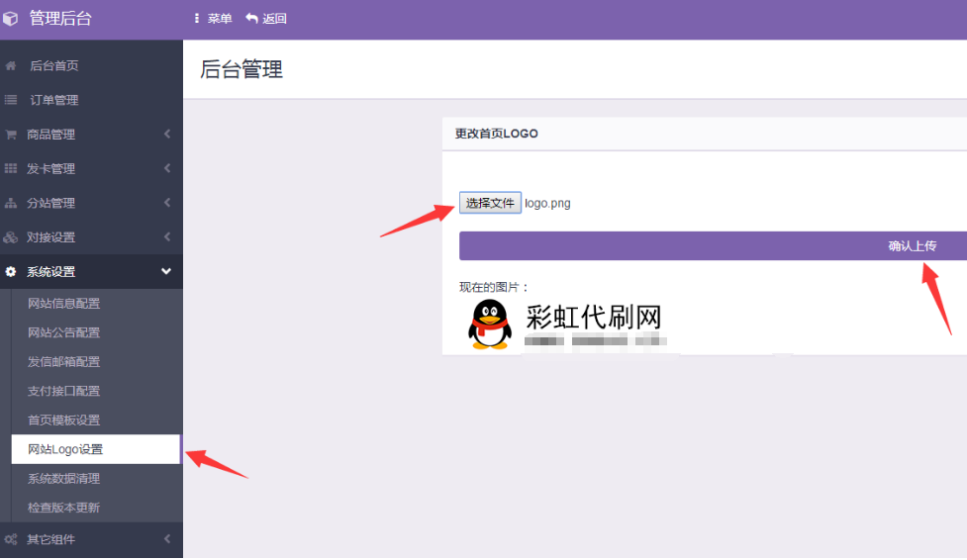Click the grid icon beside 发卡管理

click(x=11, y=169)
